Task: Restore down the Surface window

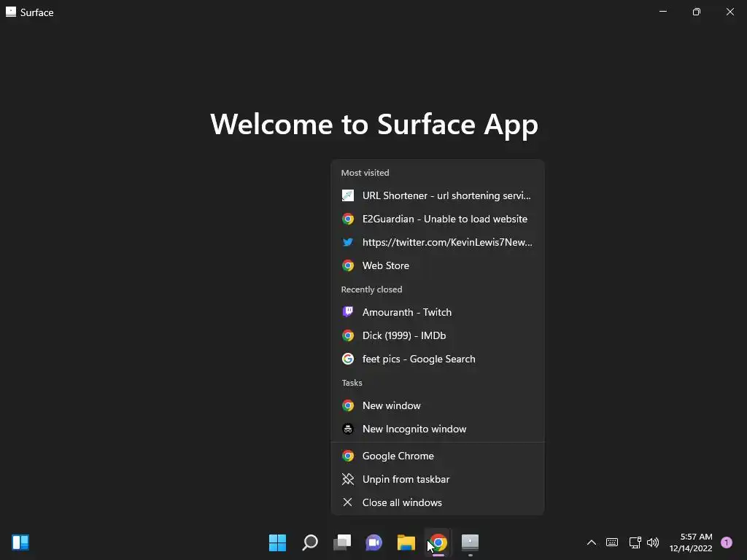Action: (x=697, y=12)
